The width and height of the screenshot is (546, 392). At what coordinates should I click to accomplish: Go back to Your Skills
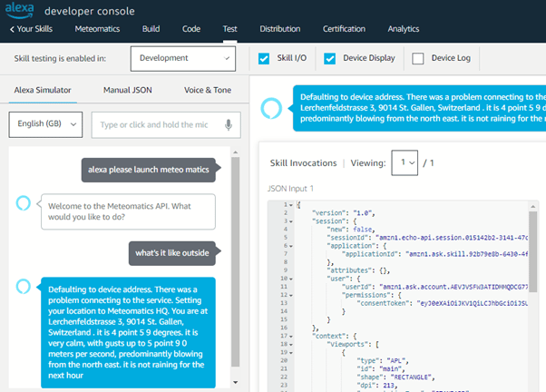point(34,29)
